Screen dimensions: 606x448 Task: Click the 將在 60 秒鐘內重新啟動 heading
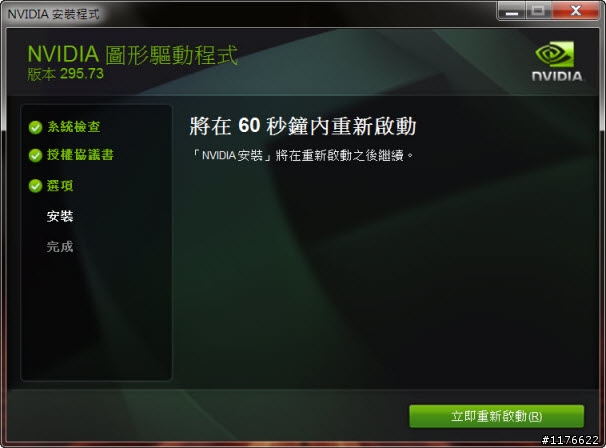[303, 126]
